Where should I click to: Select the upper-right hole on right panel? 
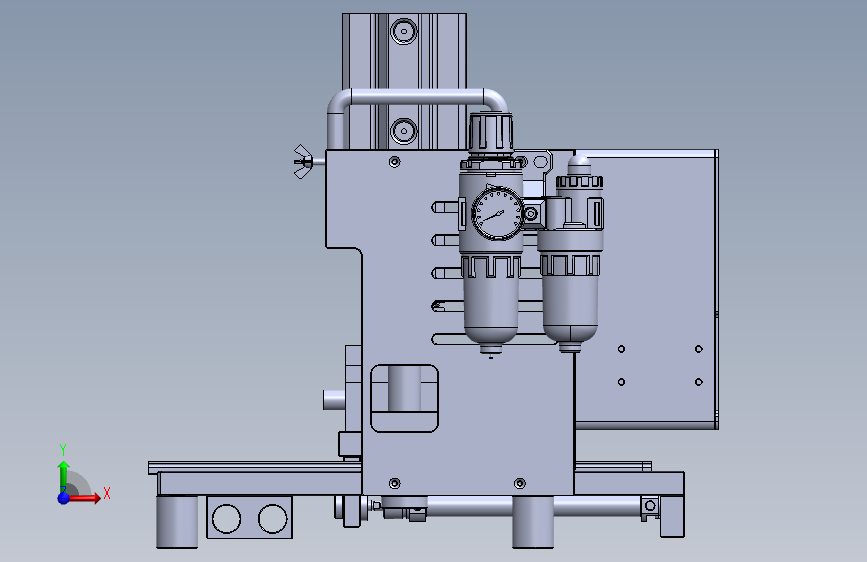699,349
